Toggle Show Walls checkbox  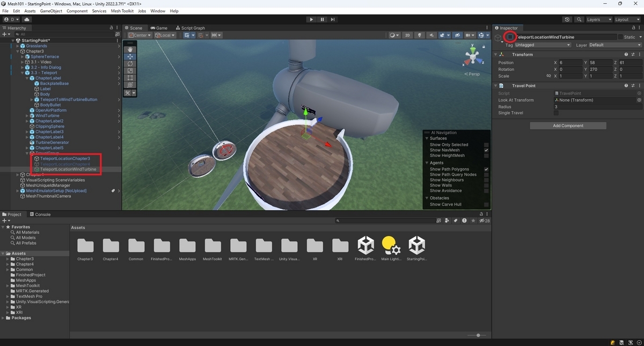click(x=486, y=185)
